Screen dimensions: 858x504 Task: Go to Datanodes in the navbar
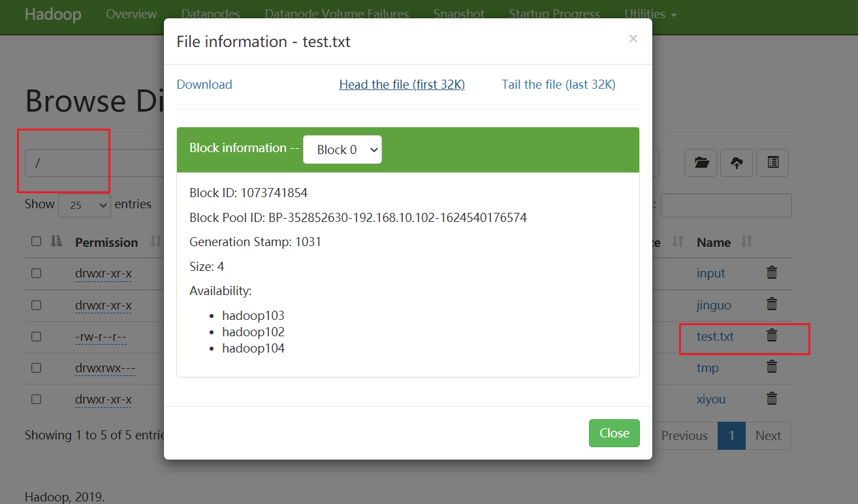pyautogui.click(x=210, y=14)
